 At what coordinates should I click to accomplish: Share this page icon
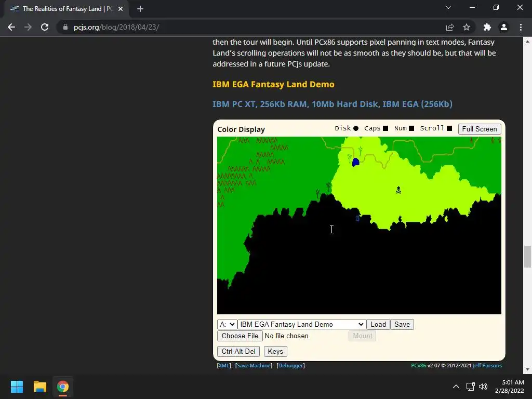(450, 27)
